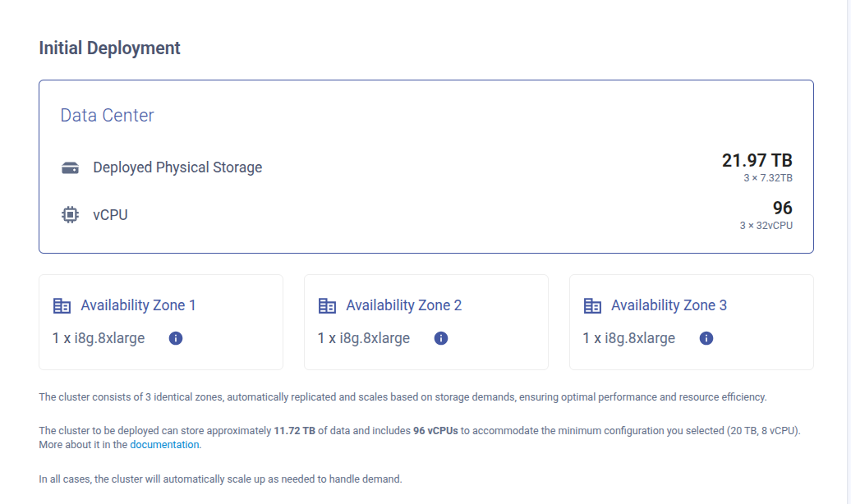Image resolution: width=851 pixels, height=504 pixels.
Task: Click the 3 × 7.32TB storage breakdown
Action: (x=766, y=178)
